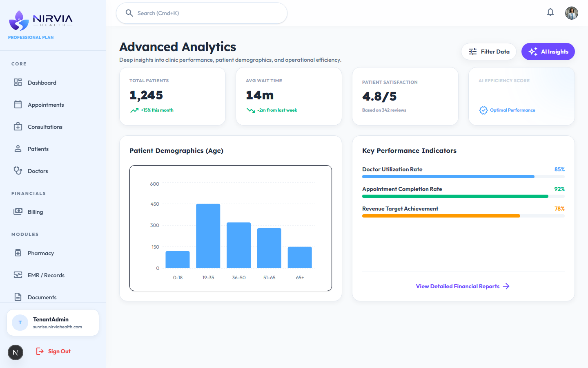This screenshot has width=588, height=368.
Task: Click the search magnifier icon
Action: (129, 13)
